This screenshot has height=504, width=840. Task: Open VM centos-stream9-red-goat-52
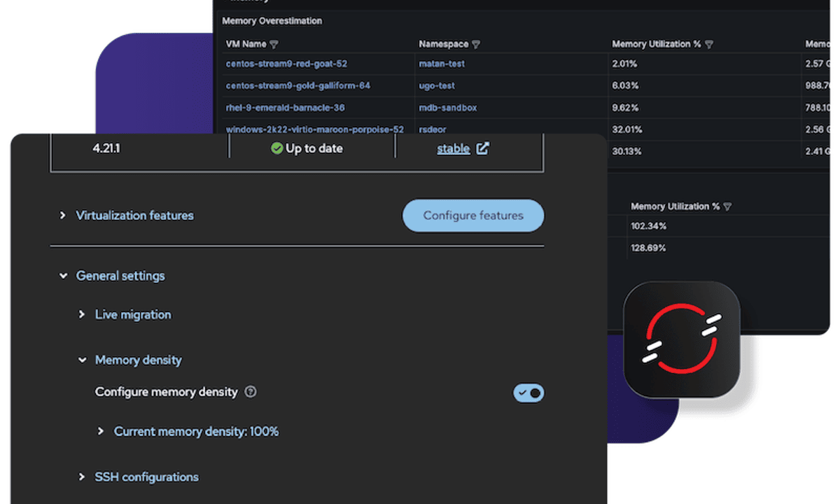[286, 64]
